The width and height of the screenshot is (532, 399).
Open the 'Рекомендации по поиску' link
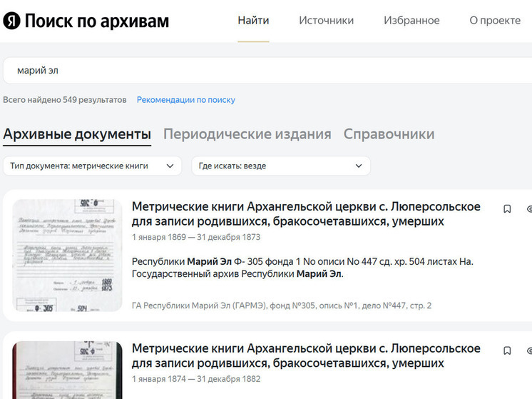(186, 100)
